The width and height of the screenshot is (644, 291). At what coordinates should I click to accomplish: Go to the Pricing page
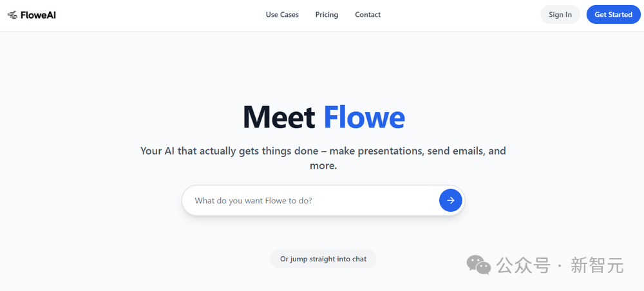(x=327, y=15)
